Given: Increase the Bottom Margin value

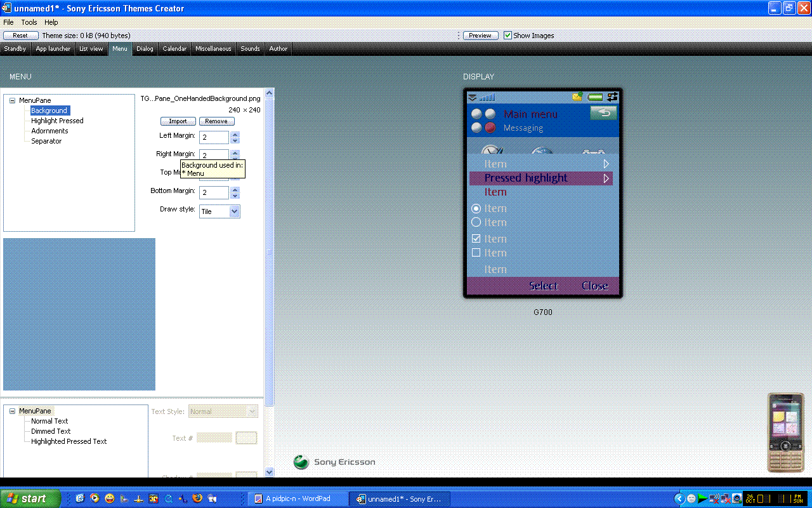Looking at the screenshot, I should click(235, 189).
